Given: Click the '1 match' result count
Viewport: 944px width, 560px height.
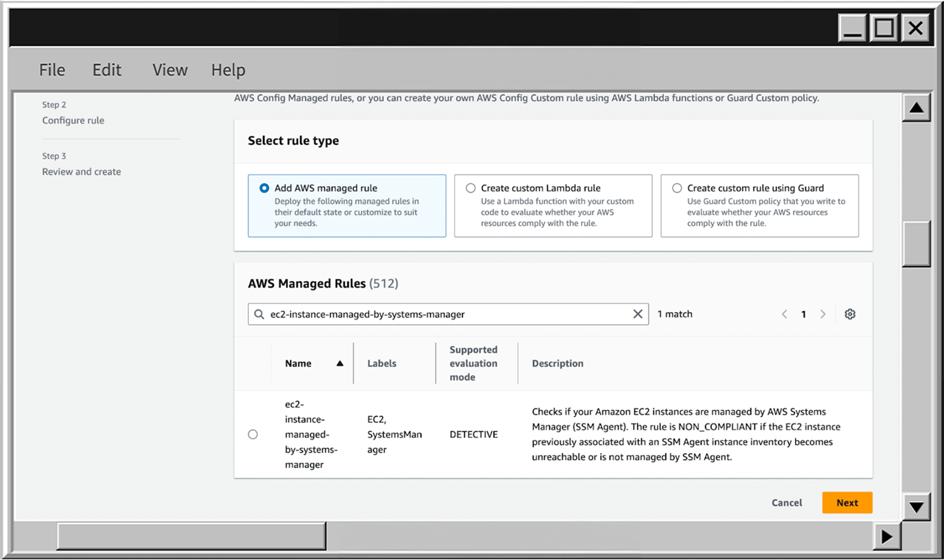Looking at the screenshot, I should 675,314.
